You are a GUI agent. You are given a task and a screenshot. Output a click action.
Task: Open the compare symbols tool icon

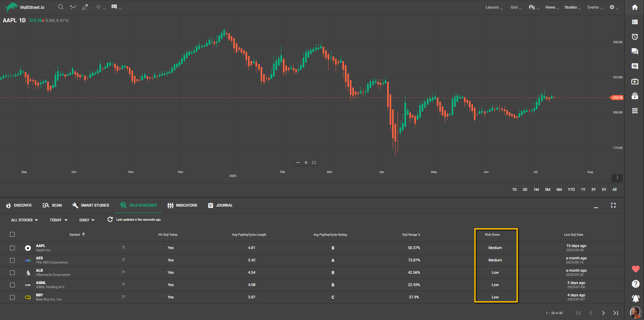point(73,7)
